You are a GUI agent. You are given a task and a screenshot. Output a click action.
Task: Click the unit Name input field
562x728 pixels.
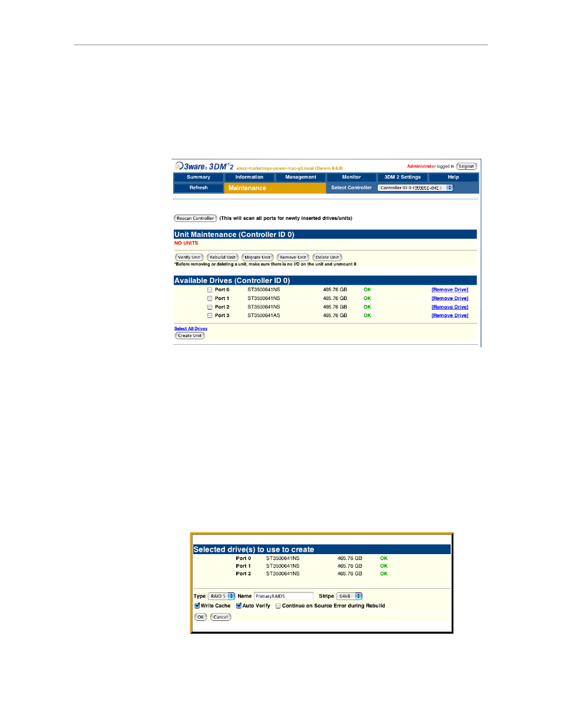pos(283,596)
